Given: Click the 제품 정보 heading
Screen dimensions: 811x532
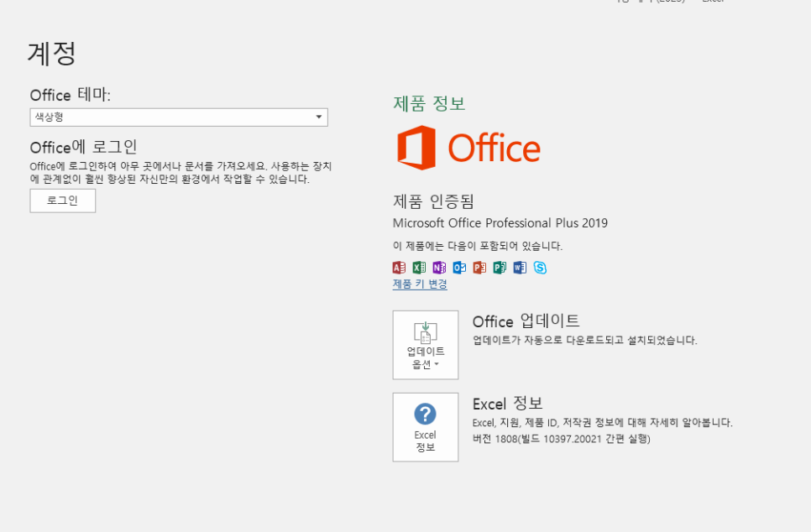Looking at the screenshot, I should click(429, 103).
